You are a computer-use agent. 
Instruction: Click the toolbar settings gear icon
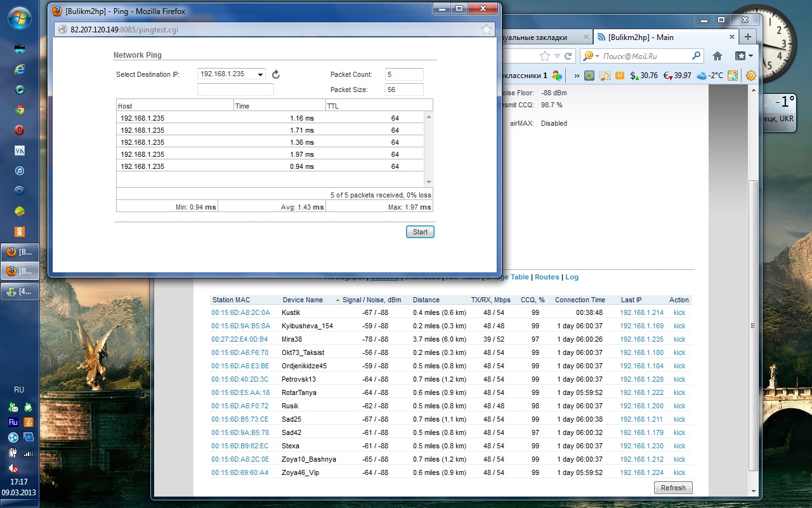pyautogui.click(x=751, y=76)
